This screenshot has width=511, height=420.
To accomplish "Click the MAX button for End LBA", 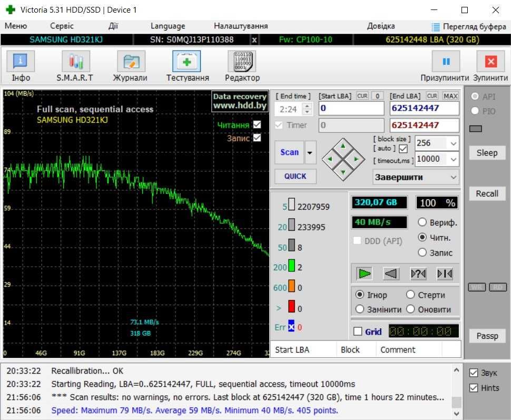I will [x=451, y=96].
